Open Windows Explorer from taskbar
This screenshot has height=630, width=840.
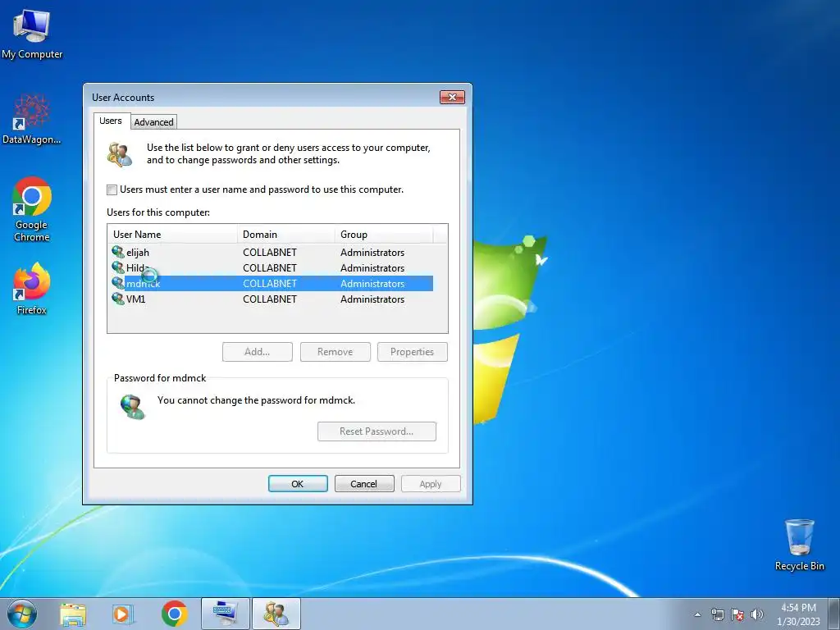tap(73, 614)
